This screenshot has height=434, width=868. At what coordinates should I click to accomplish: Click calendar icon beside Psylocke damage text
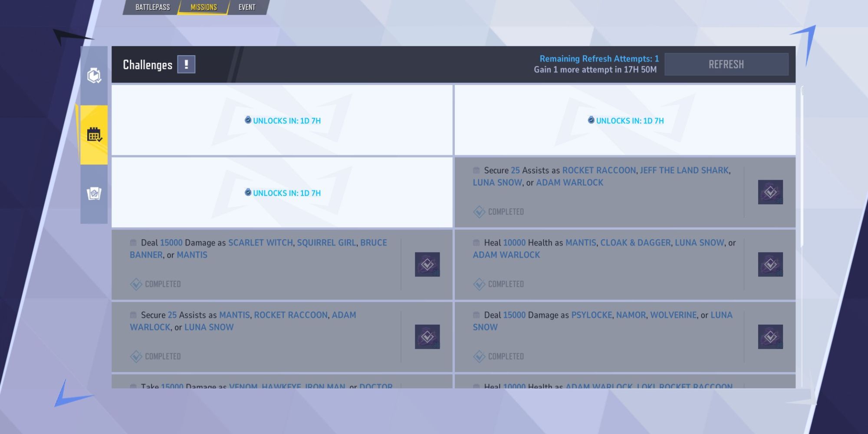[477, 315]
